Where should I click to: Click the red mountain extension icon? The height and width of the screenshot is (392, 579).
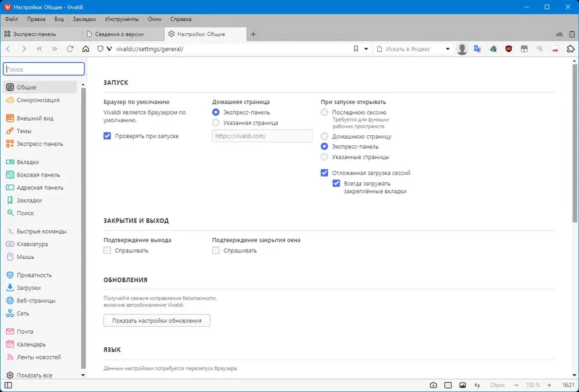[555, 48]
